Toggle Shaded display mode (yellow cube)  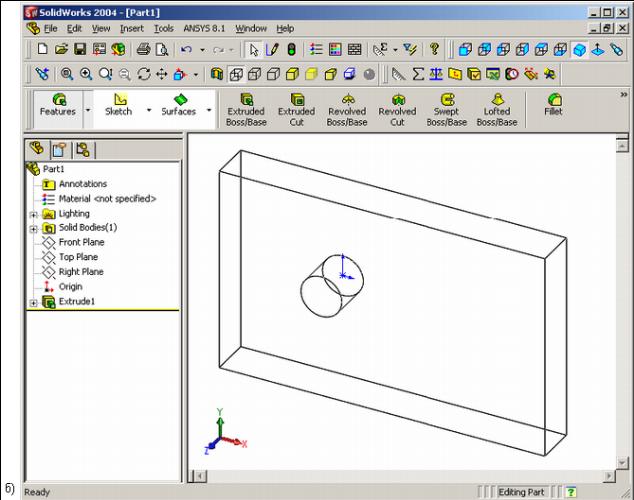[311, 74]
